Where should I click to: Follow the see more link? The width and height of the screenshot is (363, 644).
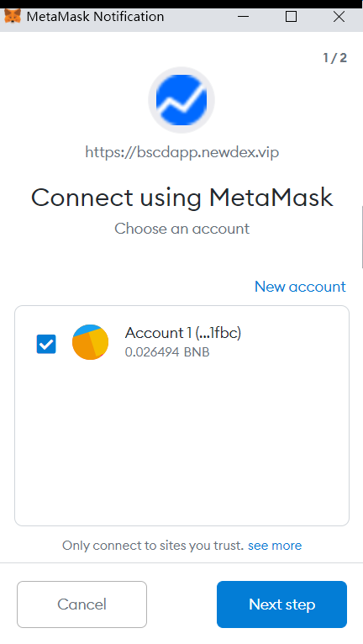275,546
